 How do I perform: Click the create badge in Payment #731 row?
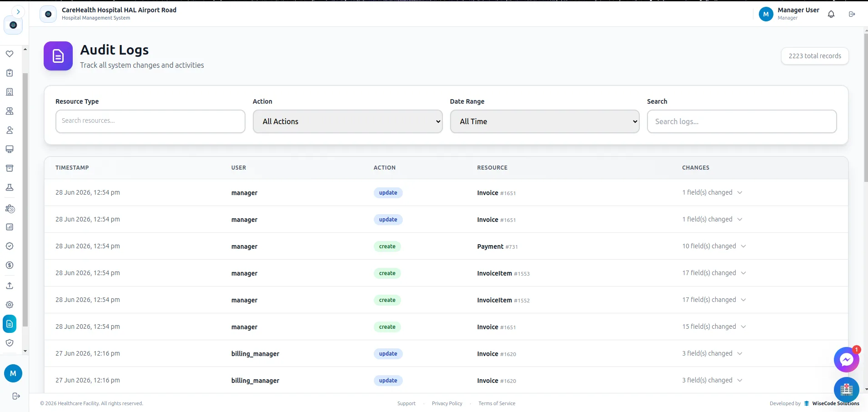click(x=387, y=246)
